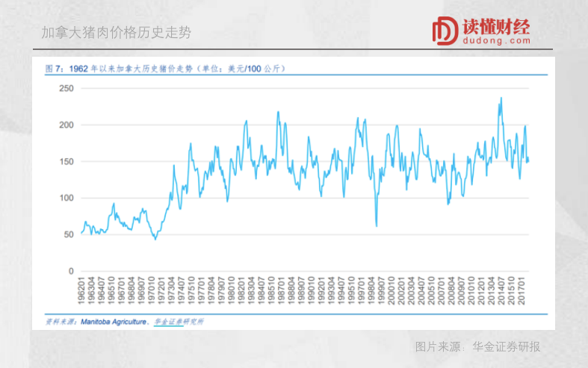This screenshot has width=588, height=368.
Task: Click the 250 label on the y-axis
Action: tap(66, 88)
